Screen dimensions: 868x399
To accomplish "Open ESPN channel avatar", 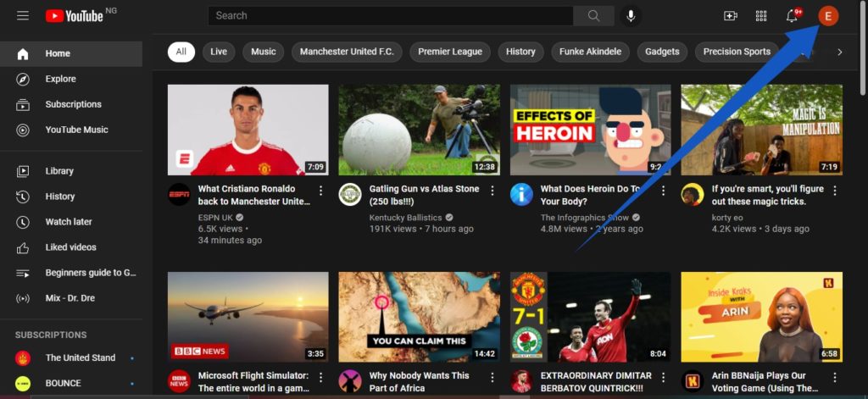I will [179, 195].
